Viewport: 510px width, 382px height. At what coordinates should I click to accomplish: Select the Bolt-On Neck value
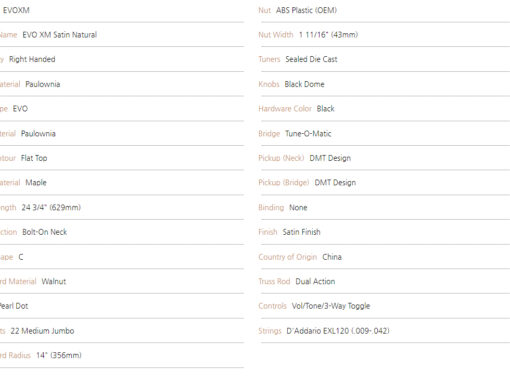click(45, 232)
